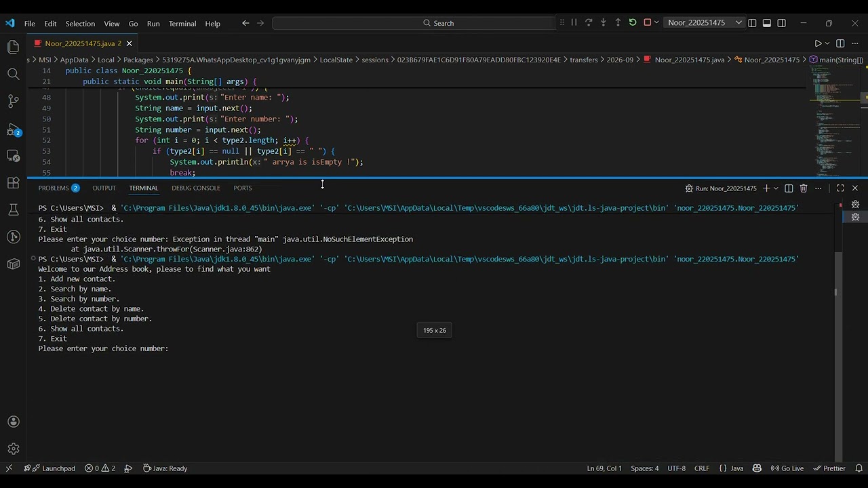The width and height of the screenshot is (868, 488).
Task: Split the editor right
Action: [x=840, y=43]
